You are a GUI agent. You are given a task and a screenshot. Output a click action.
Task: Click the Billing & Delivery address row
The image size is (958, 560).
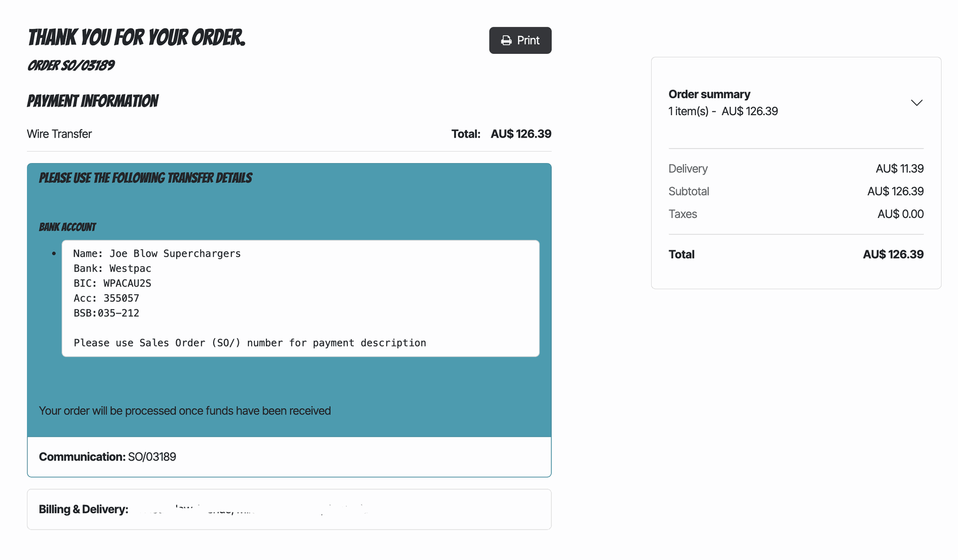tap(288, 509)
